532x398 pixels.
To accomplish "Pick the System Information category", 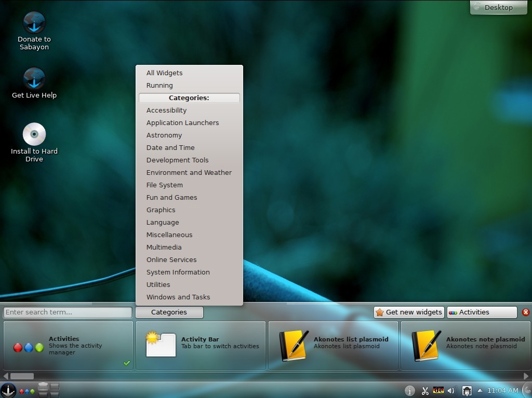I will point(189,272).
